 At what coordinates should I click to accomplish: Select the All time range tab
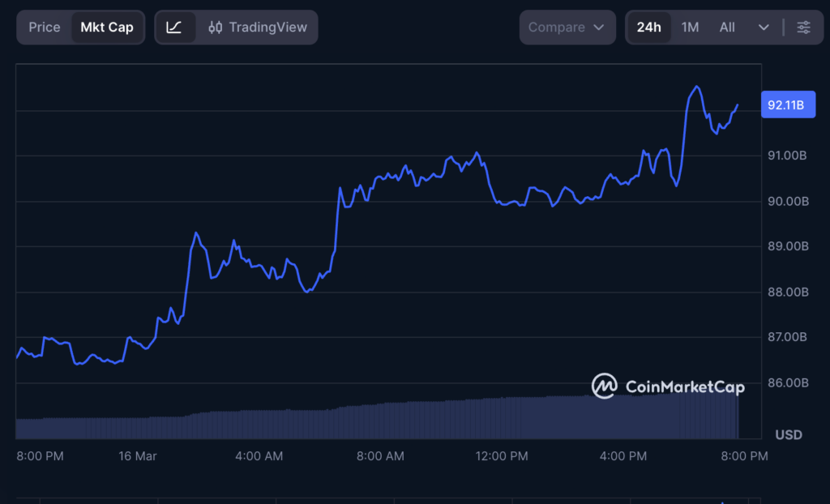[x=726, y=27]
